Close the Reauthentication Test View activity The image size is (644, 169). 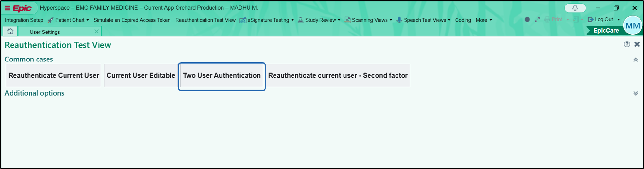point(637,44)
